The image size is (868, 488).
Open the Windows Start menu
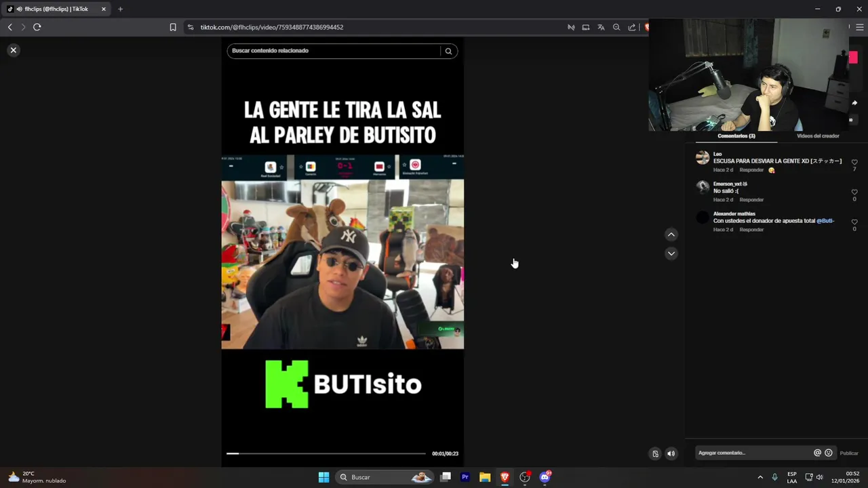(323, 477)
